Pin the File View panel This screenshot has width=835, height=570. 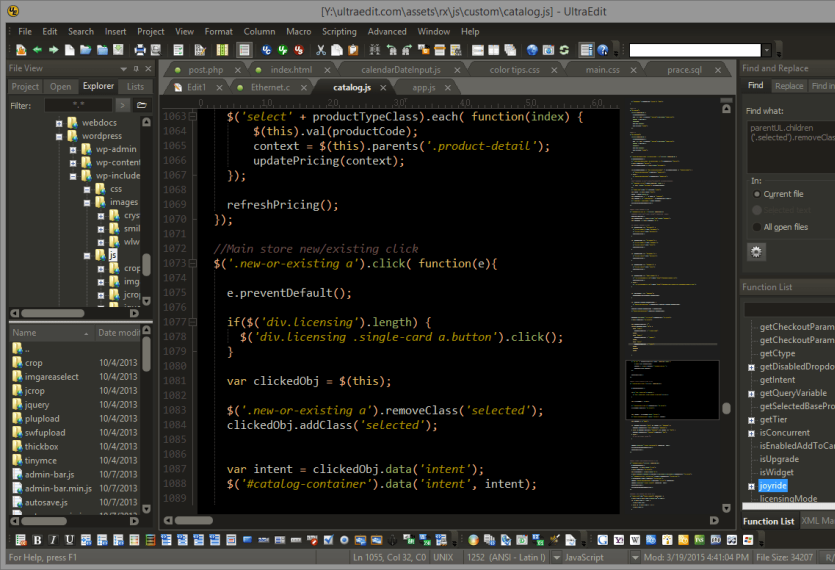(x=136, y=69)
